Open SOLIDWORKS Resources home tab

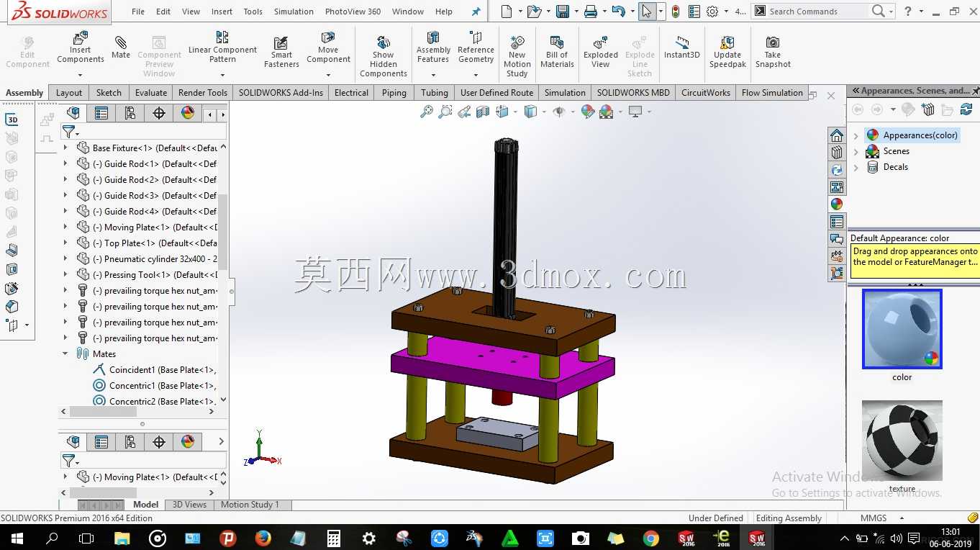(837, 135)
